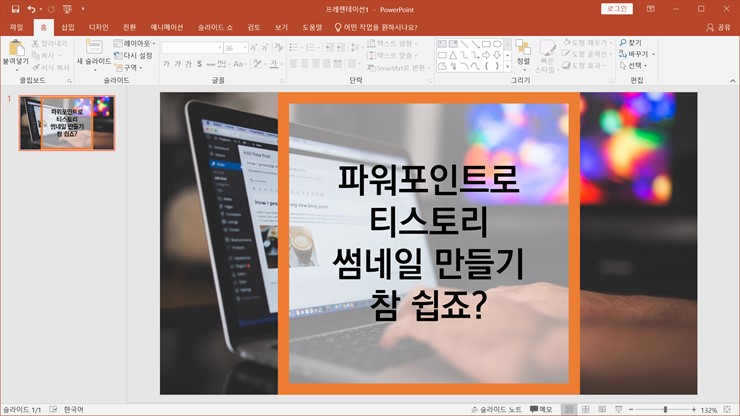Open the 구역 (Section) dropdown
Screen dimensions: 740x416
128,68
